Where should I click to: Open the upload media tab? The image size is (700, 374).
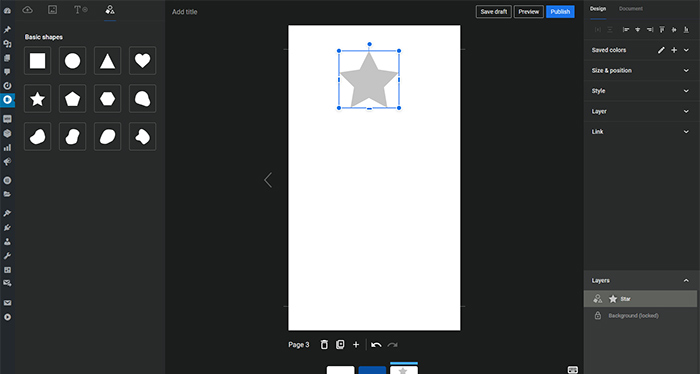coord(28,9)
